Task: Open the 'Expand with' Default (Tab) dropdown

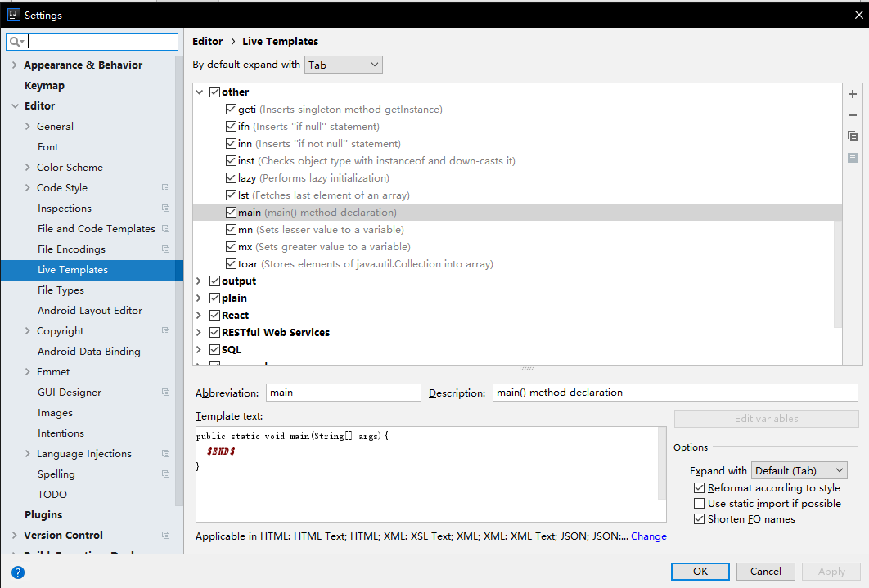Action: [x=799, y=470]
